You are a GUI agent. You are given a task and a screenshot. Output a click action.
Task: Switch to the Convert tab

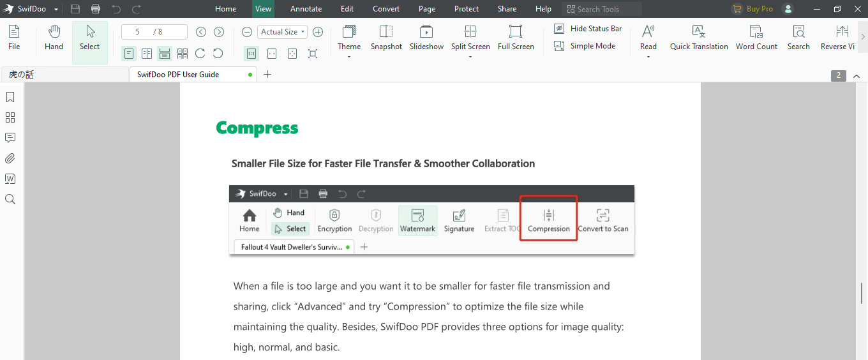(387, 9)
